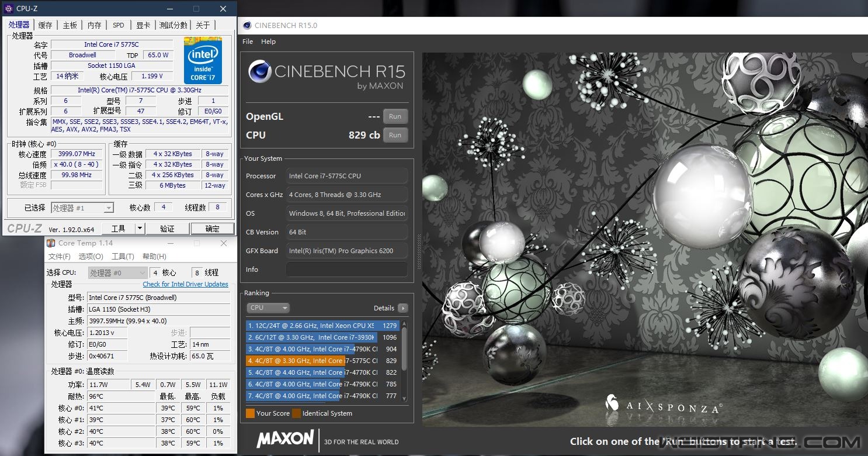Select the 12C/24T Intel Xeon ranking row

point(322,326)
